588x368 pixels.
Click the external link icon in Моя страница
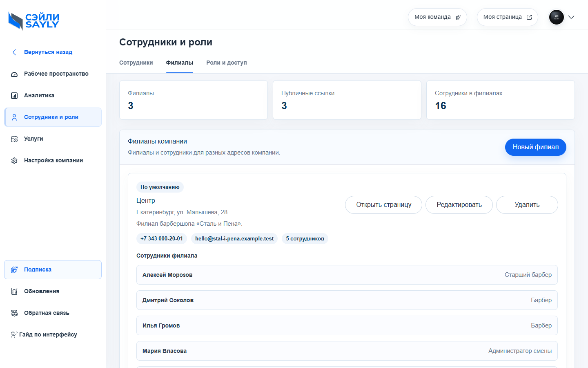[x=529, y=17]
